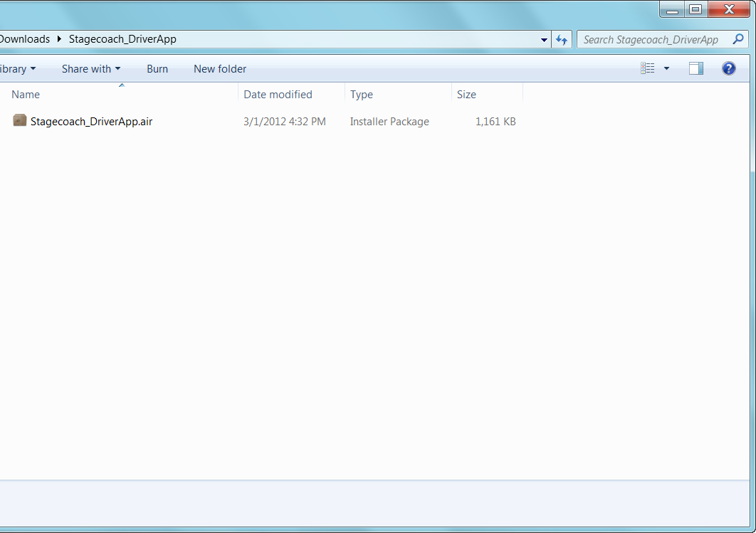Viewport: 756px width, 533px height.
Task: Open the Include in library dropdown
Action: (17, 69)
